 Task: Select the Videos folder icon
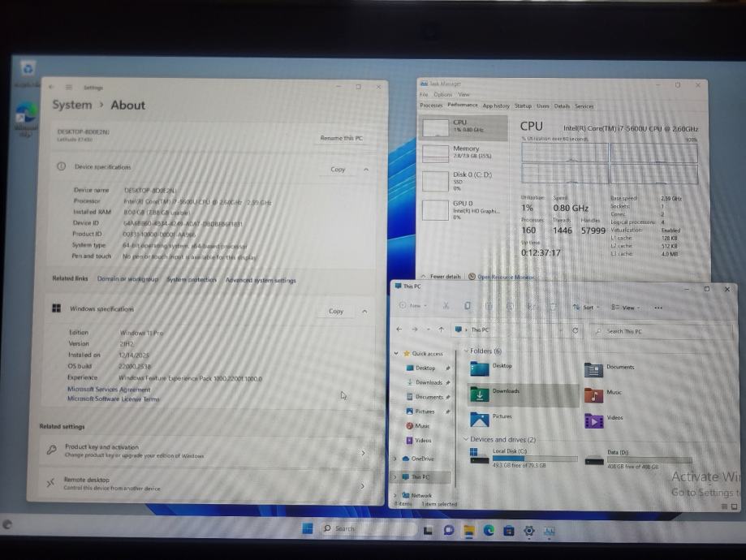tap(593, 420)
